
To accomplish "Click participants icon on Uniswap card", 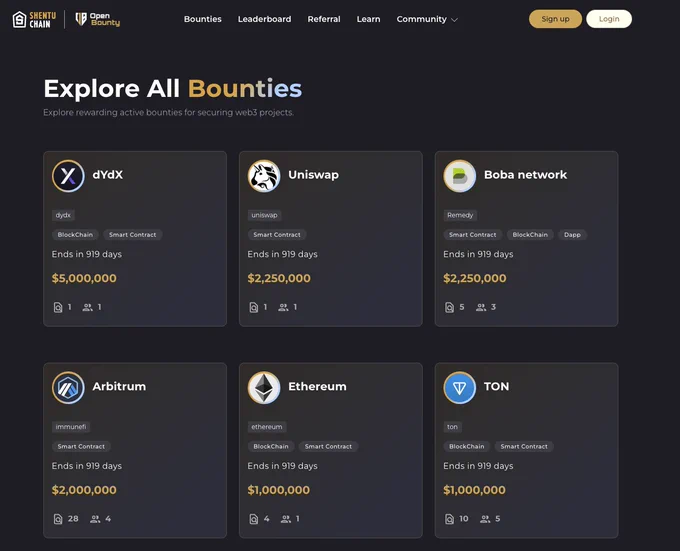I will coord(283,307).
